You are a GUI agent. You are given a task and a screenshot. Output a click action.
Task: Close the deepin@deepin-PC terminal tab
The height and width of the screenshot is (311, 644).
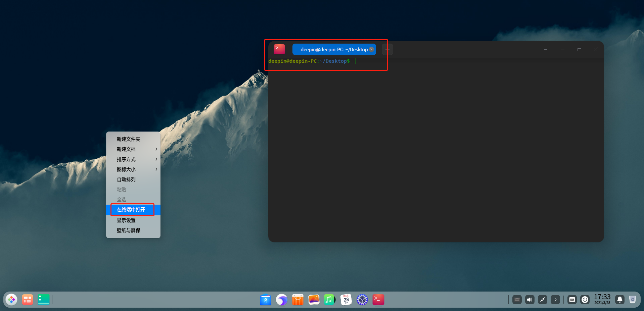pos(371,49)
